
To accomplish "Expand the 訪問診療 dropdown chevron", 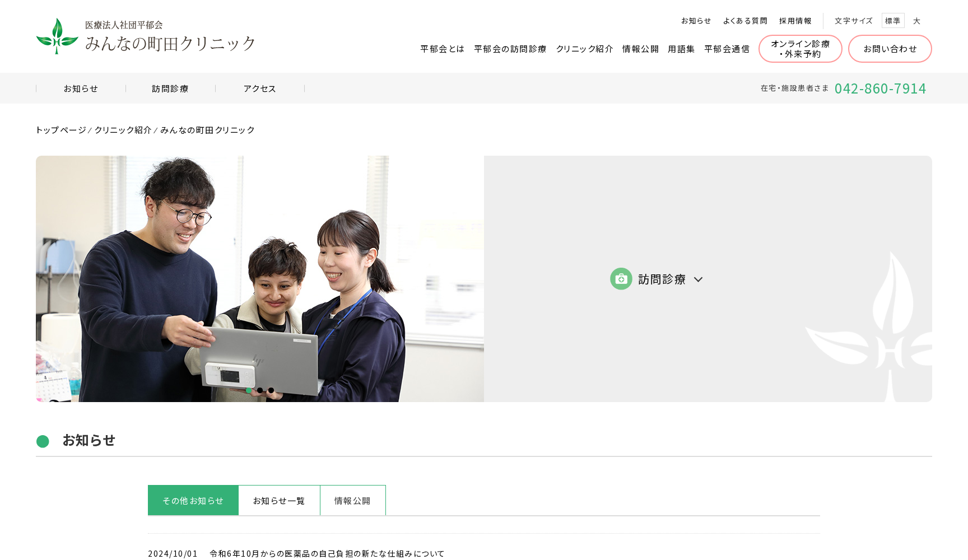I will pyautogui.click(x=698, y=279).
